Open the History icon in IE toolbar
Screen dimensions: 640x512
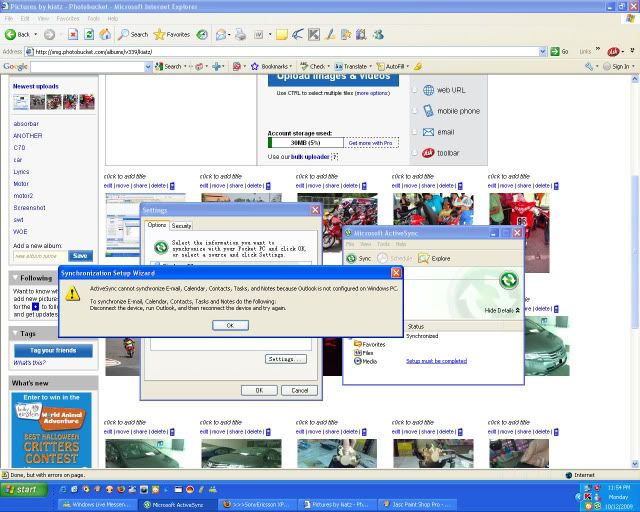(202, 35)
